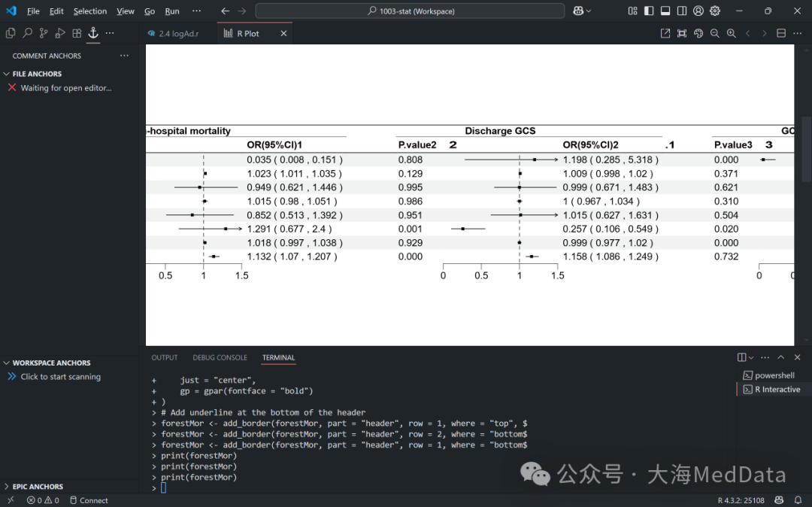Viewport: 812px width, 507px height.
Task: Toggle bottom Panel visibility
Action: (x=665, y=11)
